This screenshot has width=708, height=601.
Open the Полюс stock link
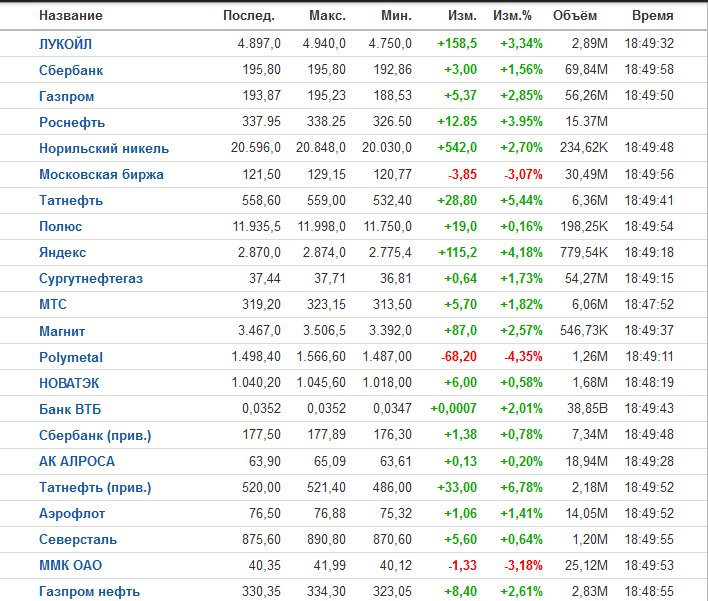point(61,226)
